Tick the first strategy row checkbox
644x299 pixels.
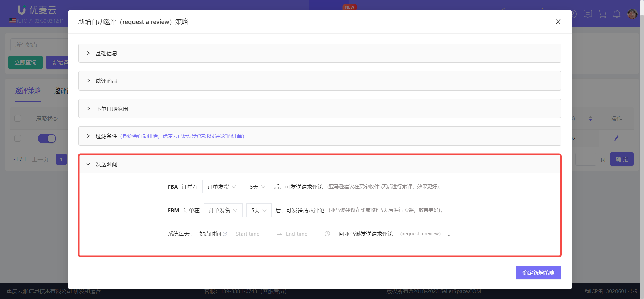point(18,138)
